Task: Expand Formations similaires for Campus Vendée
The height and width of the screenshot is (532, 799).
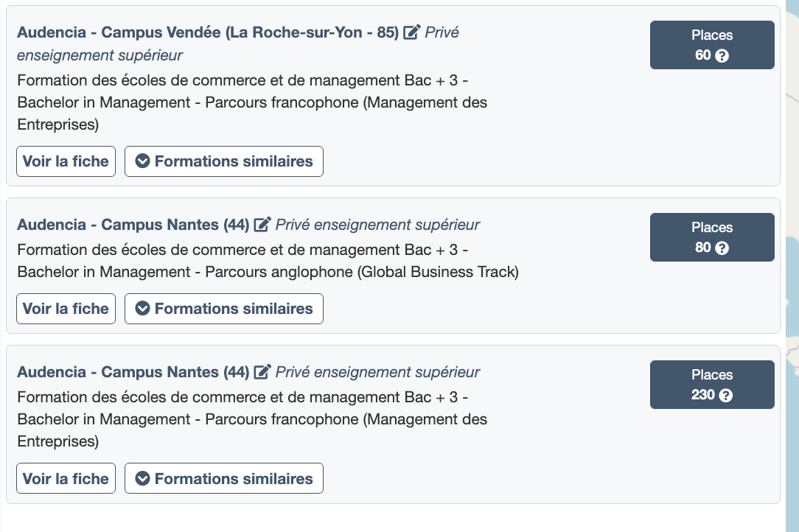Action: (x=224, y=161)
